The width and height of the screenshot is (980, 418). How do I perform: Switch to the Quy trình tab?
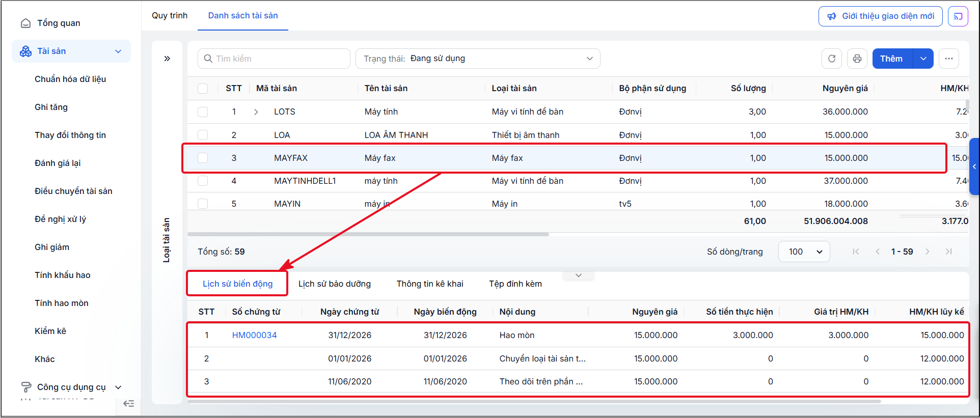pos(170,15)
